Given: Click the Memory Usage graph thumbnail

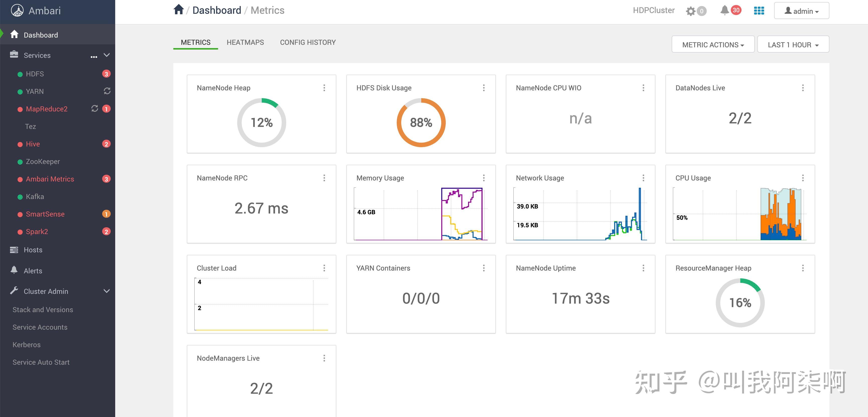Looking at the screenshot, I should pyautogui.click(x=420, y=214).
